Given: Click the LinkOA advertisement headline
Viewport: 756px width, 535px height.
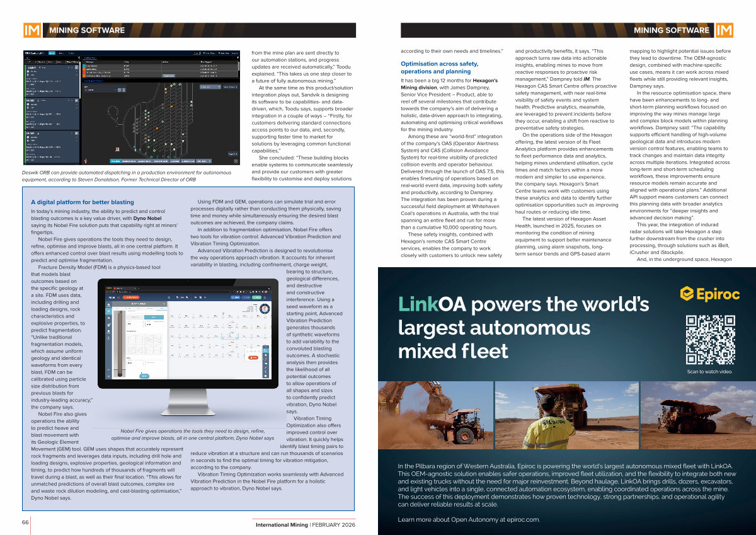Looking at the screenshot, I should pyautogui.click(x=523, y=326).
